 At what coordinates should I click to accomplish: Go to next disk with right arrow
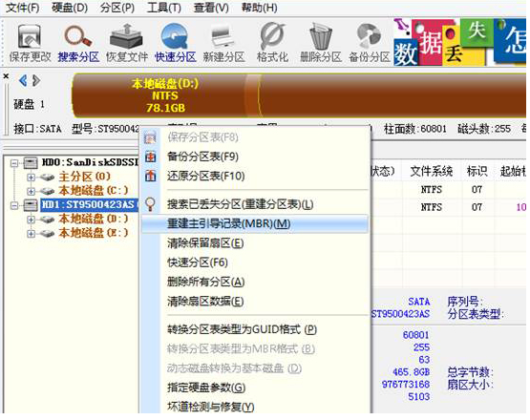pyautogui.click(x=36, y=81)
